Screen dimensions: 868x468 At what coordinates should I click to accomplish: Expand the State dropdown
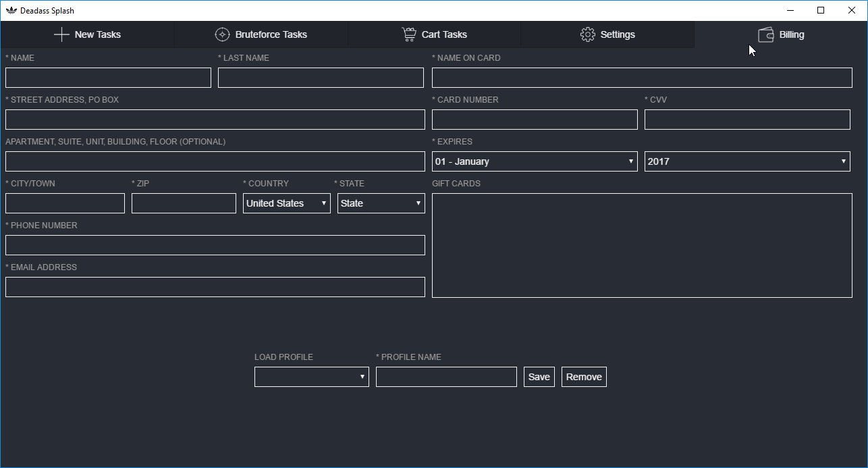pyautogui.click(x=381, y=203)
